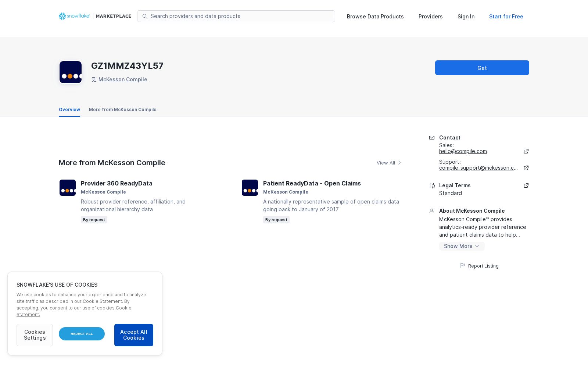Image resolution: width=588 pixels, height=368 pixels.
Task: Click the search magnifier icon
Action: click(x=145, y=16)
